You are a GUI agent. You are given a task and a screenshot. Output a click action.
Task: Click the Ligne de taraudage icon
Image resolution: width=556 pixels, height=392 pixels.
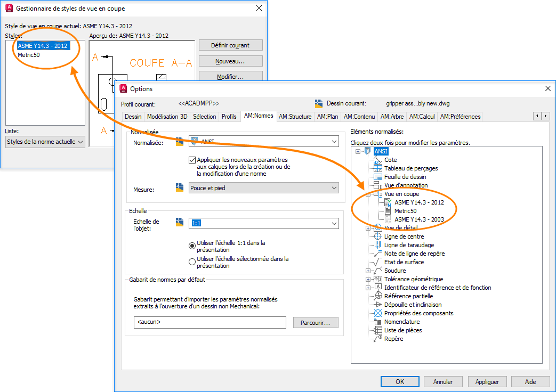pos(378,245)
